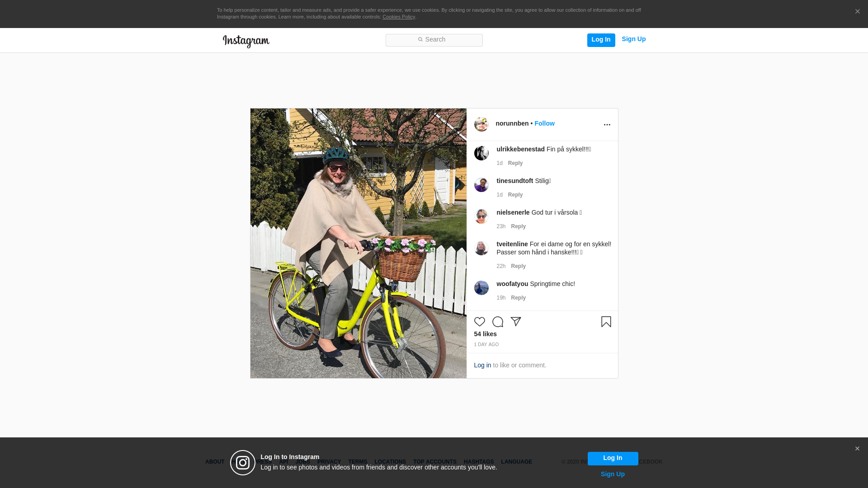Viewport: 868px width, 488px height.
Task: Click the 22h timestamp on tveitenline's comment
Action: [501, 266]
